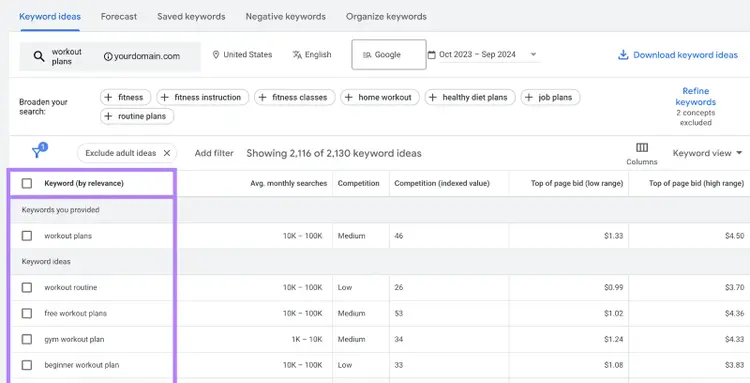Image resolution: width=750 pixels, height=383 pixels.
Task: Click plus icon on healthy diet plans chip
Action: point(432,98)
